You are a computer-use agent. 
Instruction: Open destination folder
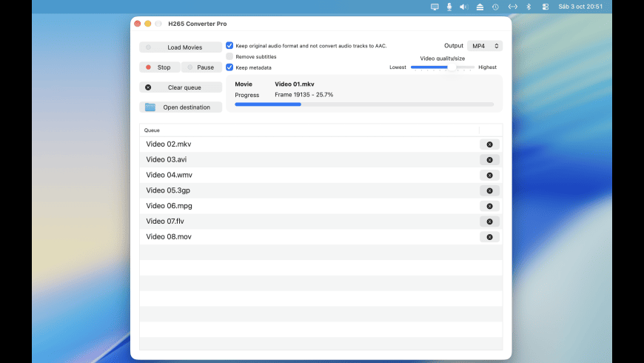click(181, 107)
